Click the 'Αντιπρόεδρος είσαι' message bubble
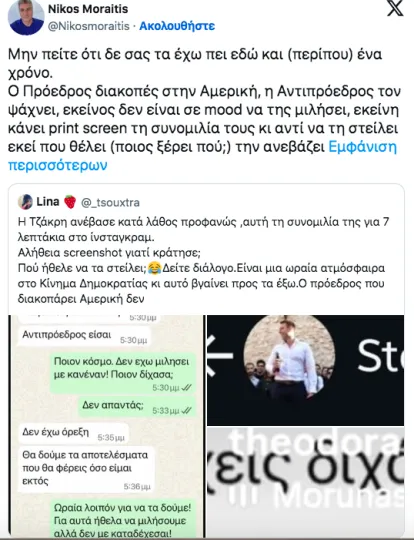 pos(85,336)
